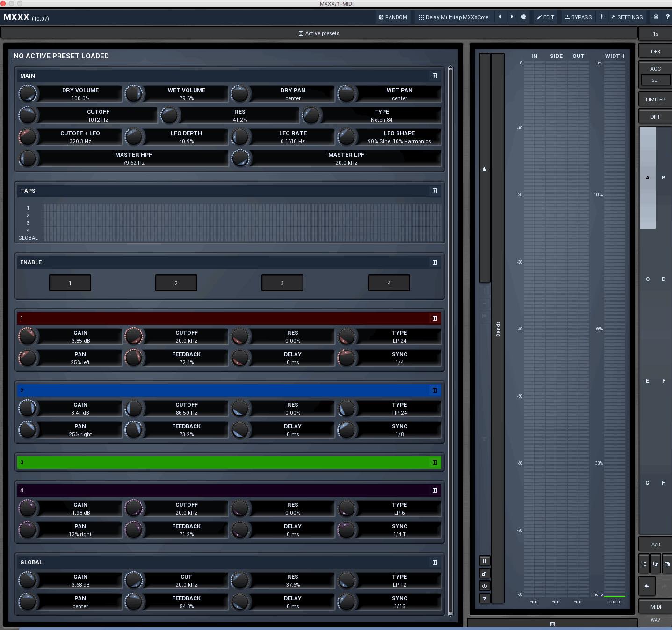672x630 pixels.
Task: Click the main CUTOFF value bar
Action: [97, 115]
